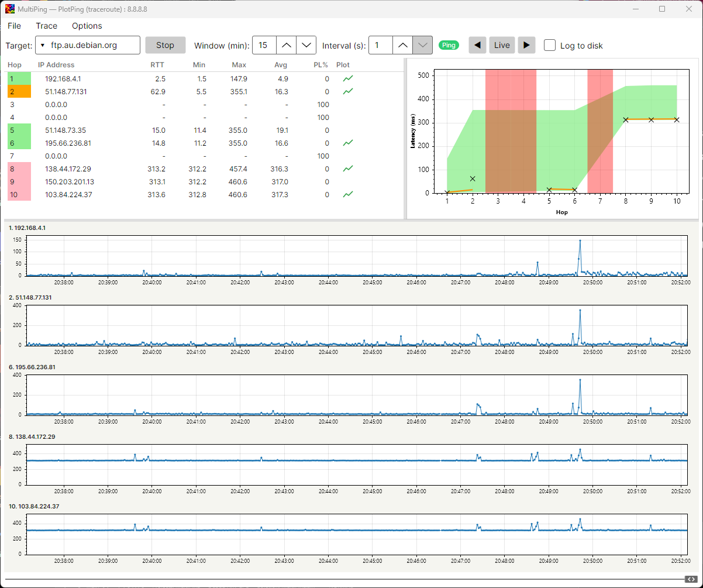Click hop 3 row with 0.0.0.0

pos(205,104)
